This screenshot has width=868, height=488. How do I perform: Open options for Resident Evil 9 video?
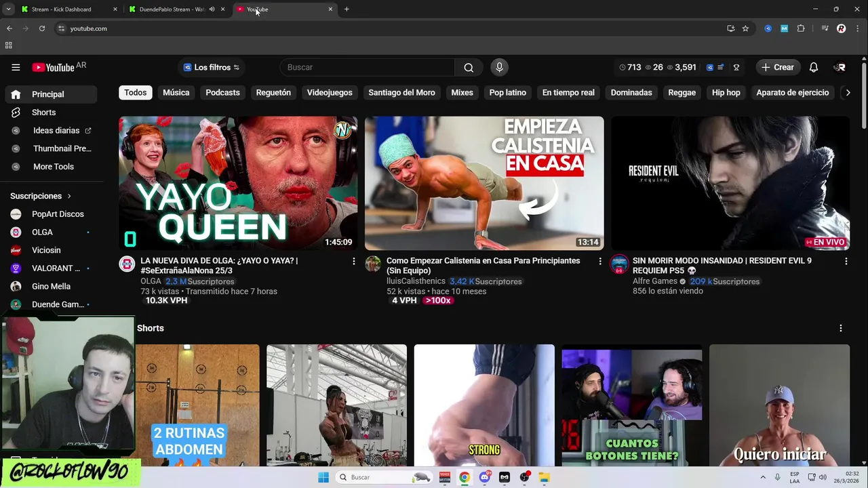pos(846,261)
